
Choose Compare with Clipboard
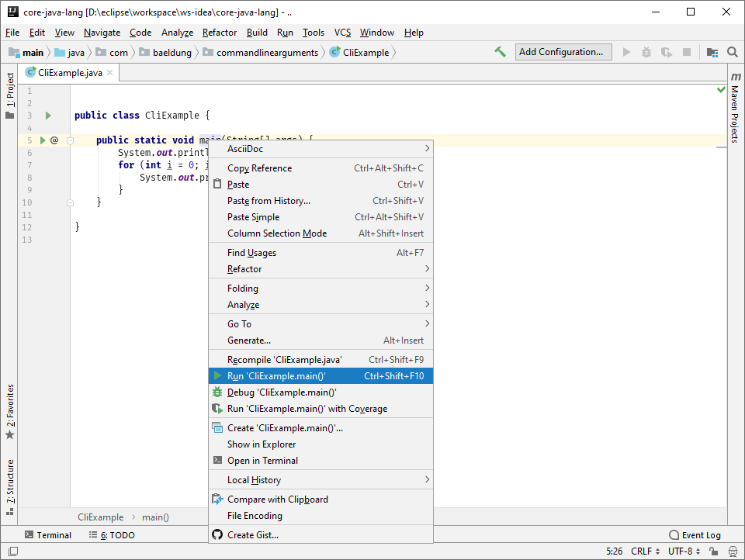click(x=321, y=500)
